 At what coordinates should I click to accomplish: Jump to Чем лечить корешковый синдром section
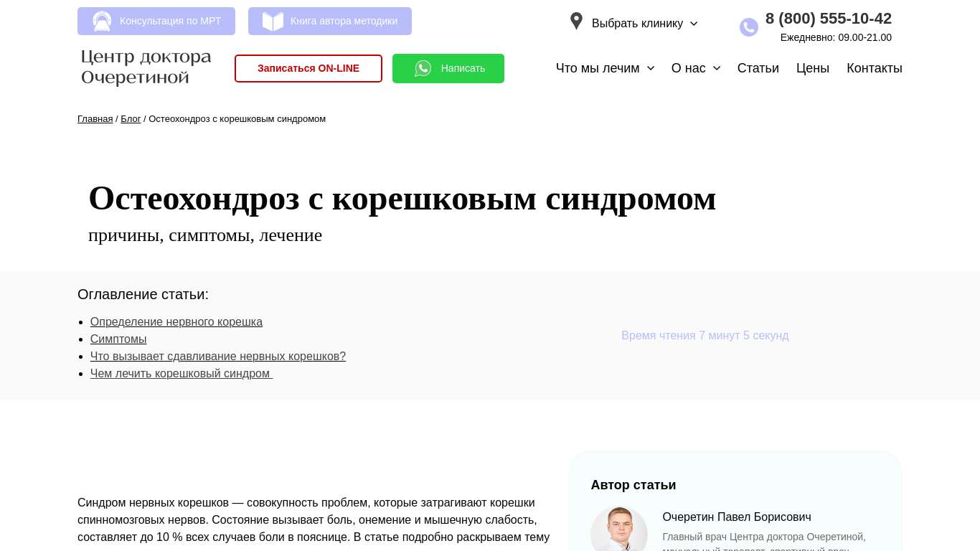181,374
